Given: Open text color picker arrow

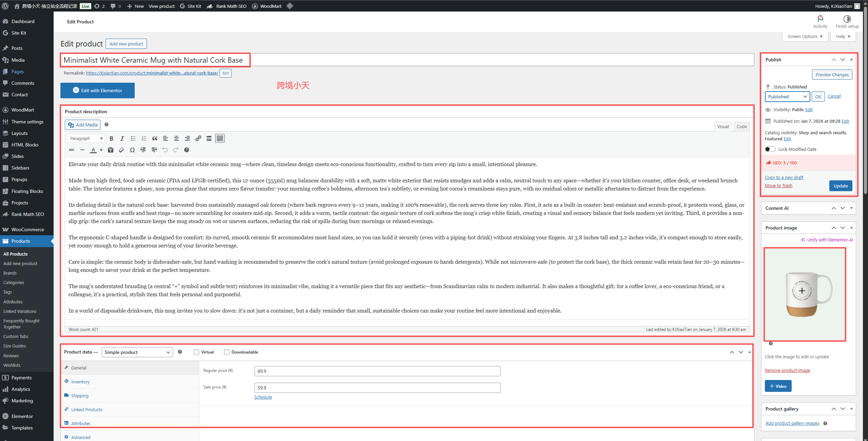Looking at the screenshot, I should (101, 150).
